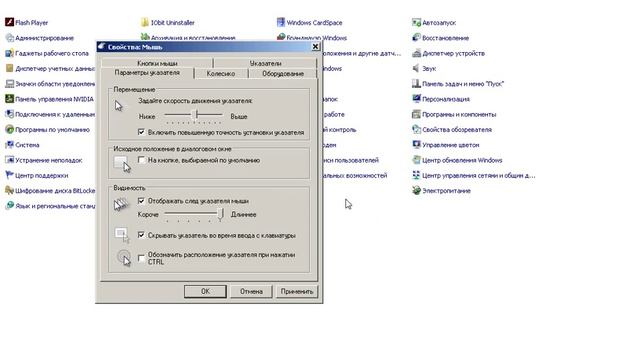Open Программы по умолчанию icon
This screenshot has width=640, height=360.
point(9,129)
